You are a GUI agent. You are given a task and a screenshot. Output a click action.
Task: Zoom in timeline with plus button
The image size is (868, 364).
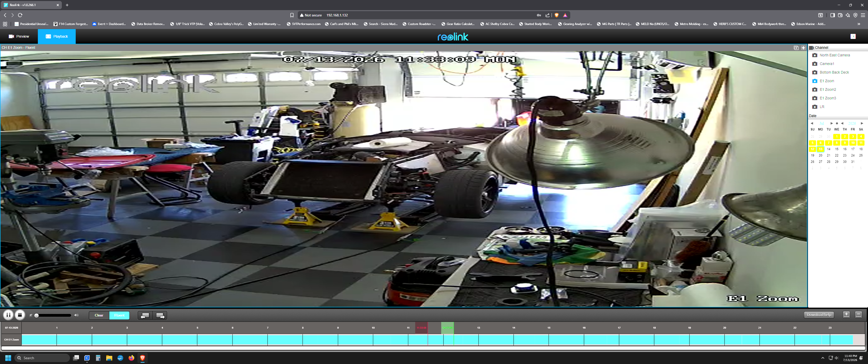click(846, 315)
